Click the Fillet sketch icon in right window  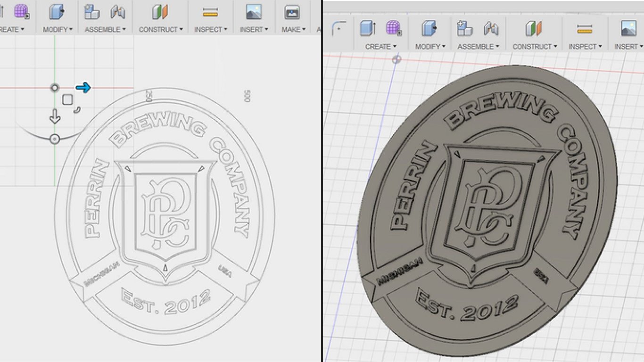[x=339, y=29]
